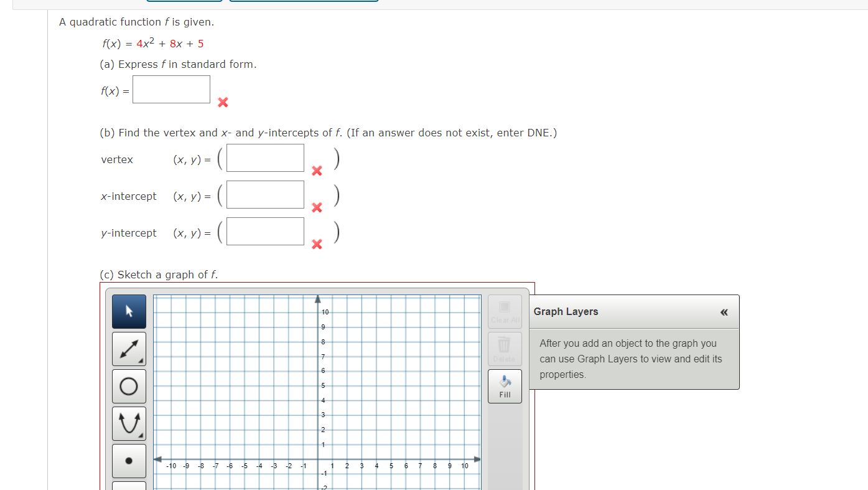
Task: Click the origin of the graph grid
Action: click(x=317, y=459)
